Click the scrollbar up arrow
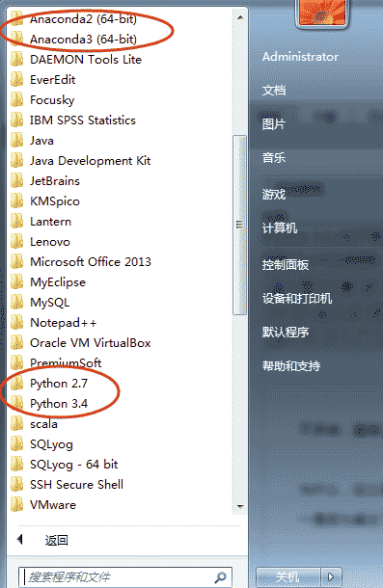The image size is (383, 588). tap(240, 17)
